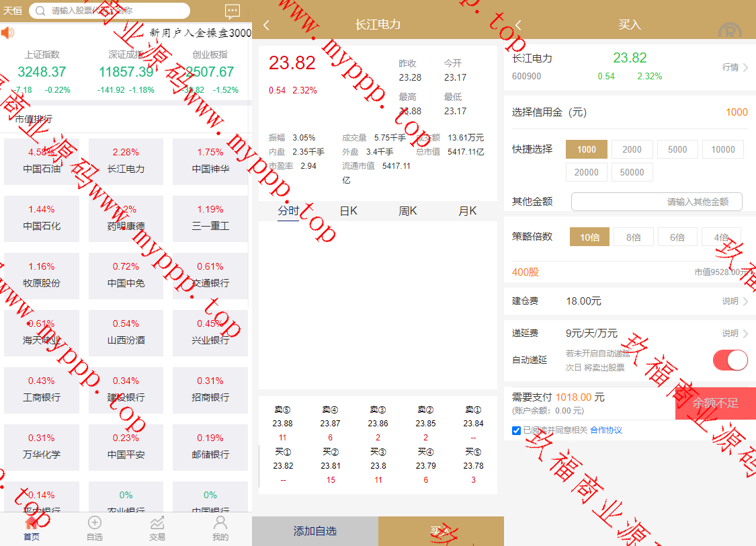The image size is (756, 546).
Task: Click the 添加自选 button
Action: coord(315,531)
